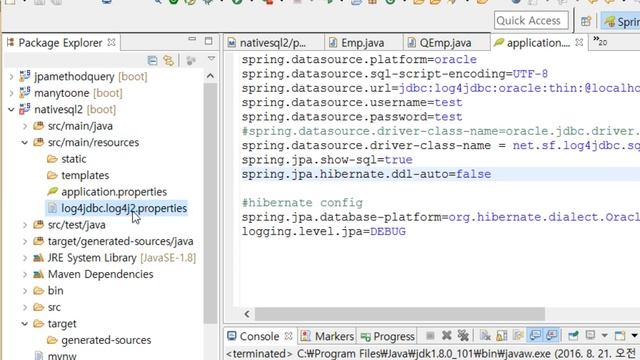
Task: Collapse All in Package Explorer toolbar
Action: [x=152, y=60]
